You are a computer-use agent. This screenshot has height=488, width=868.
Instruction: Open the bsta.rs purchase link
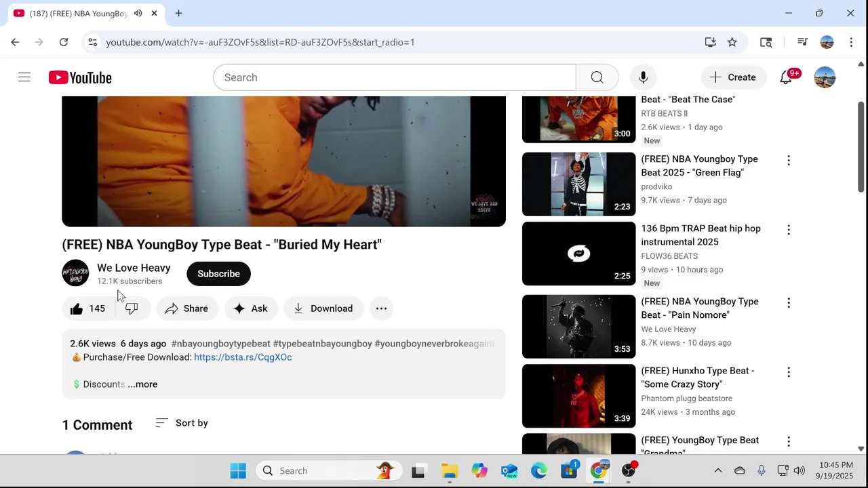[x=243, y=357]
